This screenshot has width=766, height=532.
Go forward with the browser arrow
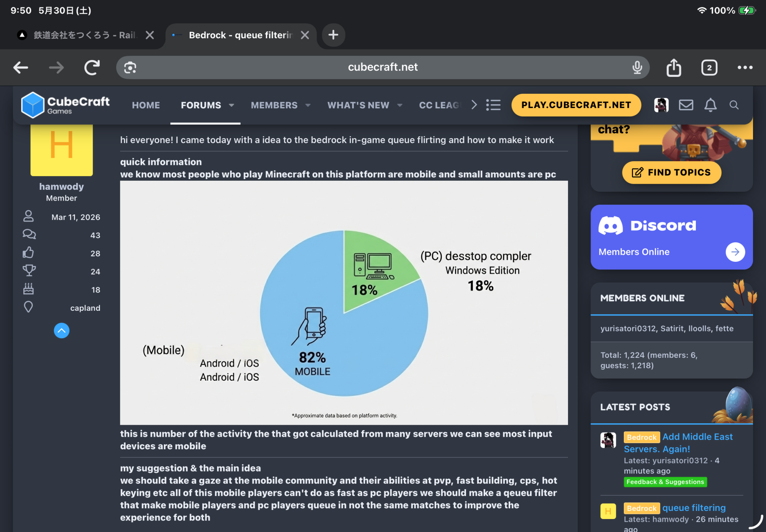pyautogui.click(x=56, y=68)
